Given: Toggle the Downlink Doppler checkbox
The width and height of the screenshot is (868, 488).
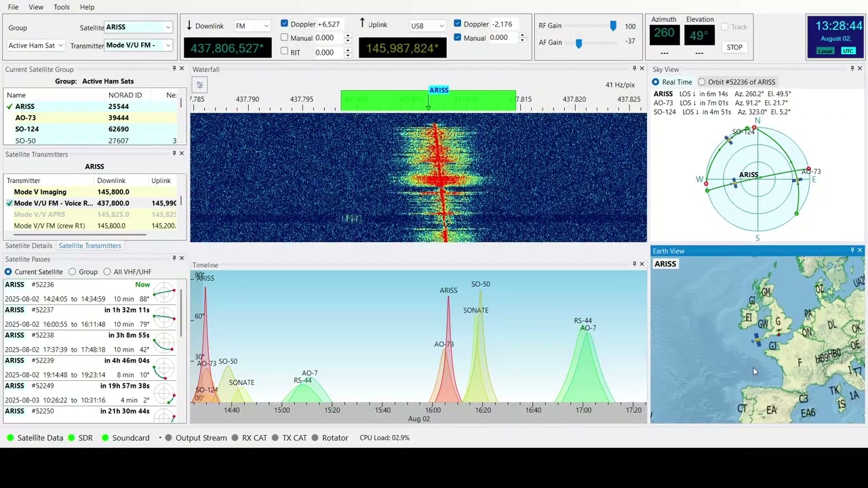Looking at the screenshot, I should click(284, 24).
